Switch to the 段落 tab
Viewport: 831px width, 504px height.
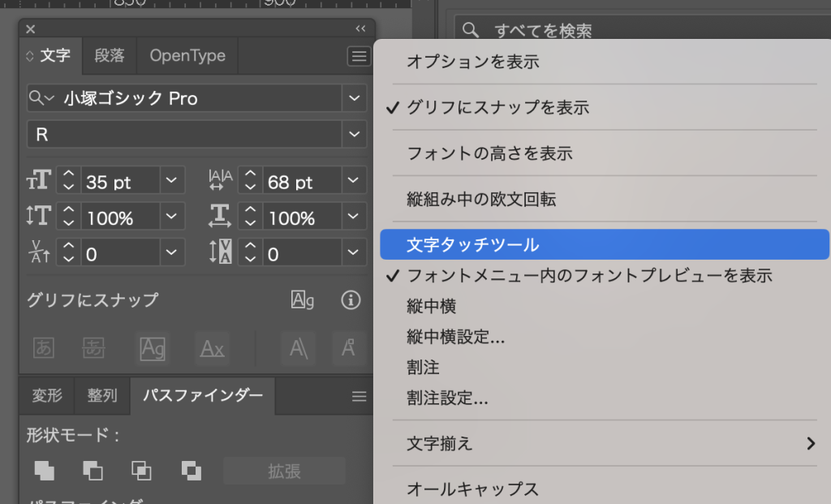click(110, 56)
